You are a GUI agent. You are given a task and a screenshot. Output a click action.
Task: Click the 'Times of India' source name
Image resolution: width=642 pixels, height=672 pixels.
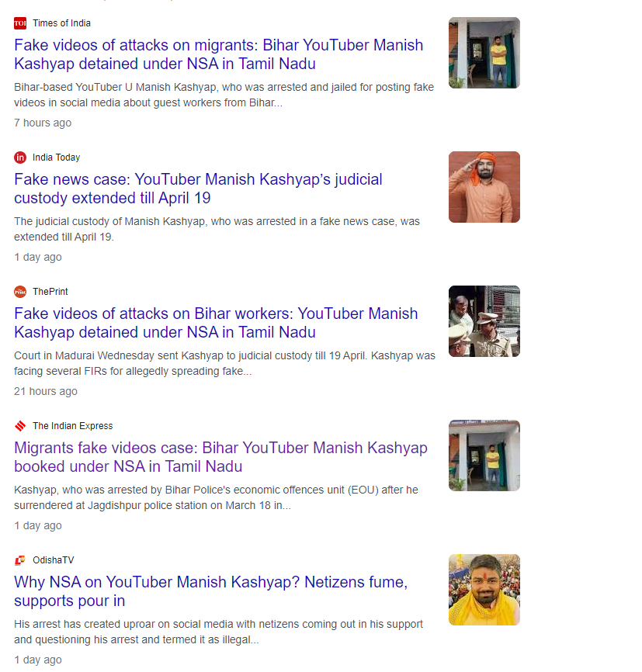pyautogui.click(x=62, y=23)
